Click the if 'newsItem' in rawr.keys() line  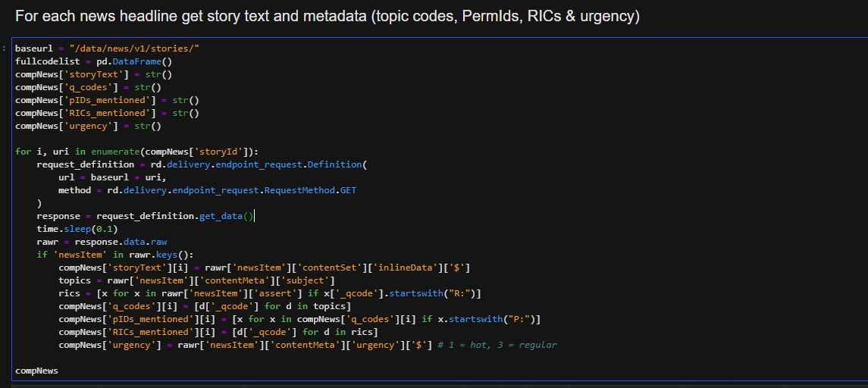[x=115, y=255]
